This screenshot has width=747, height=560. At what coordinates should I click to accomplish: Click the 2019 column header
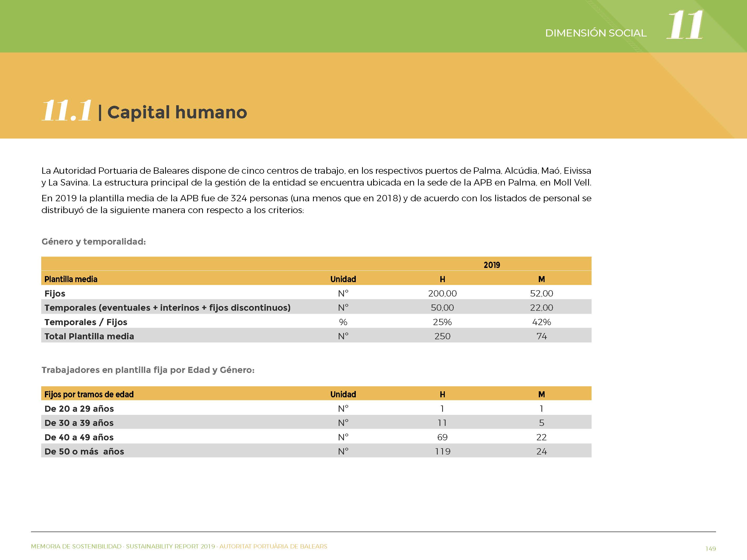(x=492, y=265)
